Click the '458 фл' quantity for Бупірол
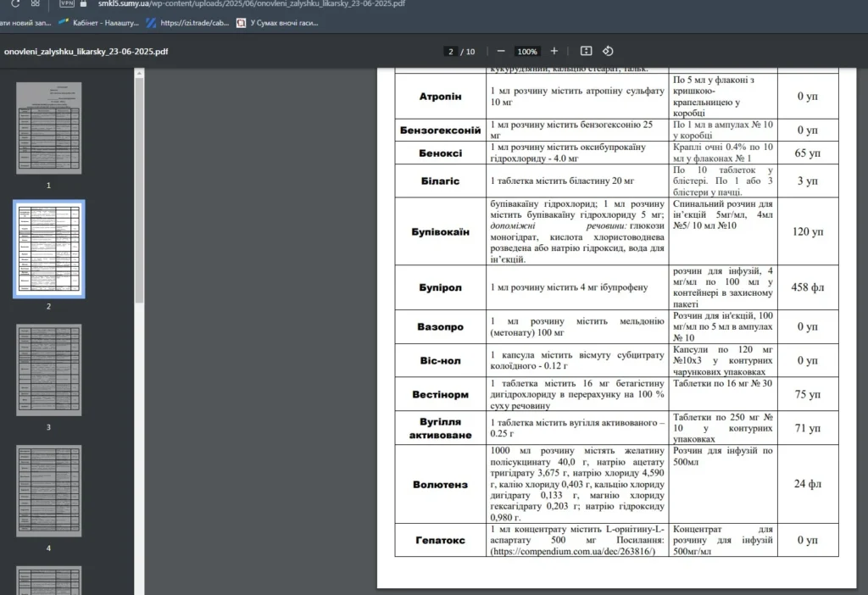 point(807,287)
